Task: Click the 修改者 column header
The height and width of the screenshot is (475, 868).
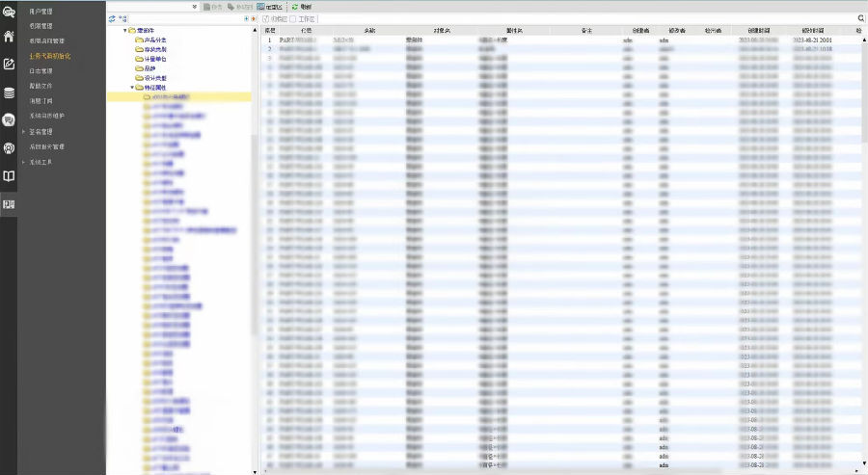Action: [676, 31]
